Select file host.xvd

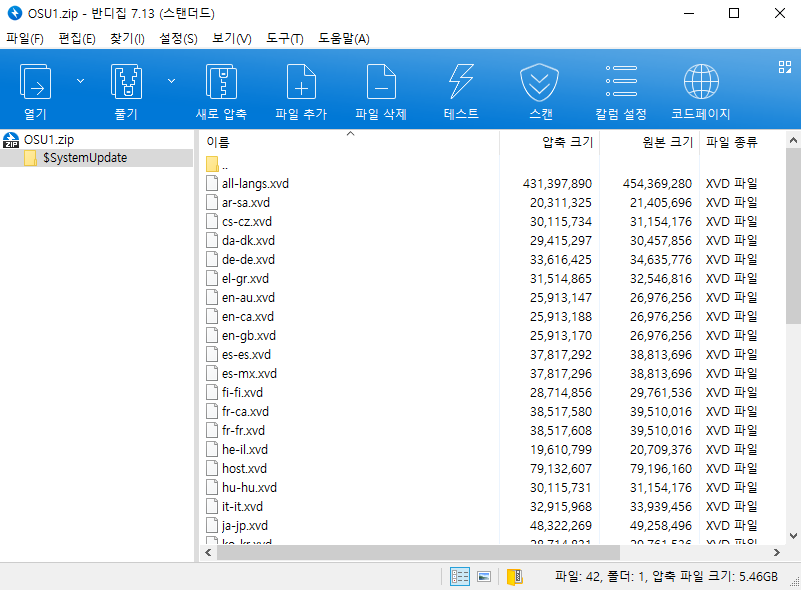point(244,469)
